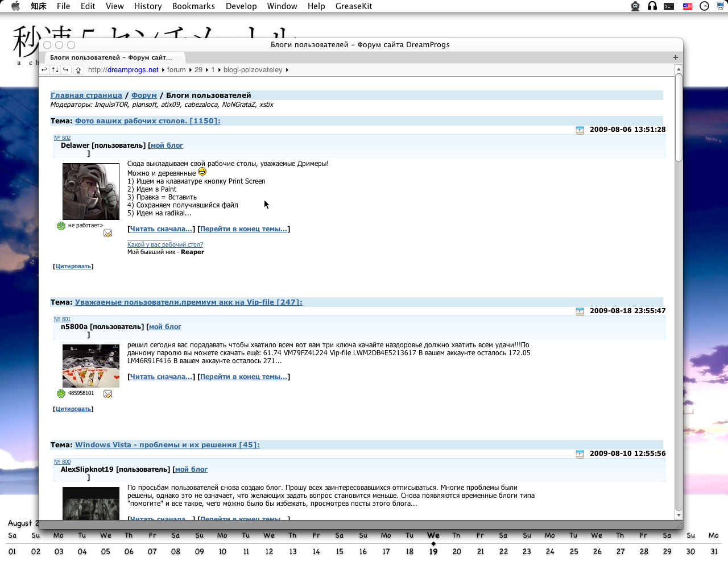Open the Bookmarks menu

point(193,6)
